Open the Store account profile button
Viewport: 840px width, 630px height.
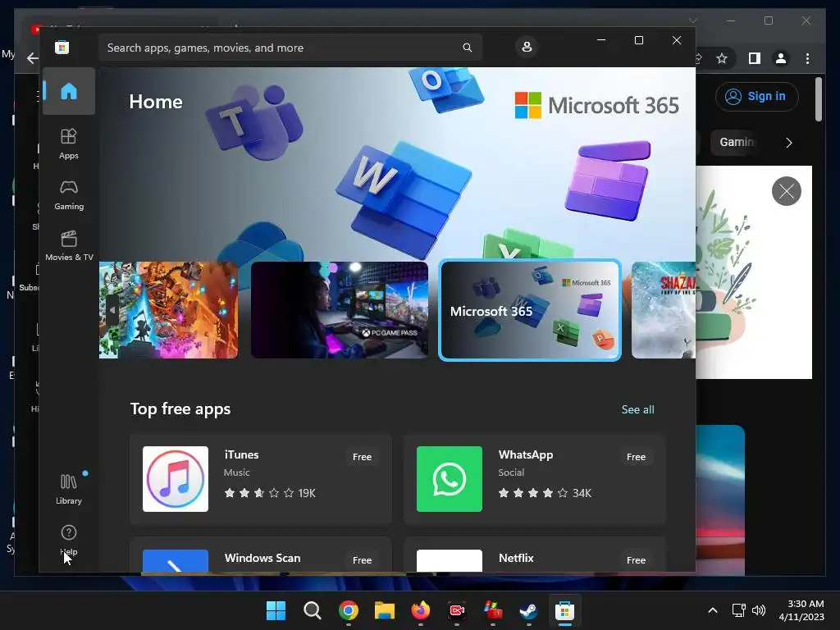(527, 47)
